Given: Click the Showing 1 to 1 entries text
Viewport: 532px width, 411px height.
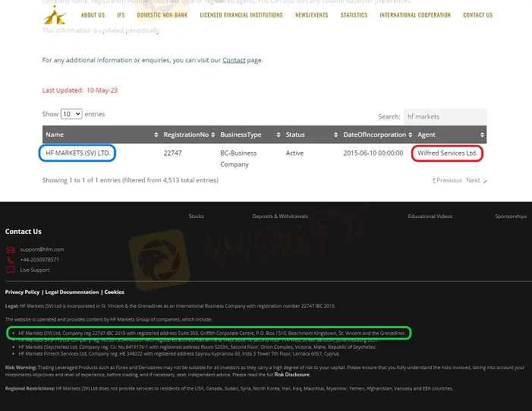Looking at the screenshot, I should click(x=131, y=180).
